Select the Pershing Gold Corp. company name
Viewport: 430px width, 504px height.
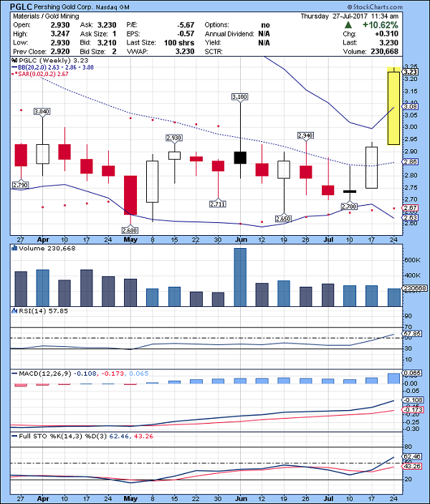point(63,6)
